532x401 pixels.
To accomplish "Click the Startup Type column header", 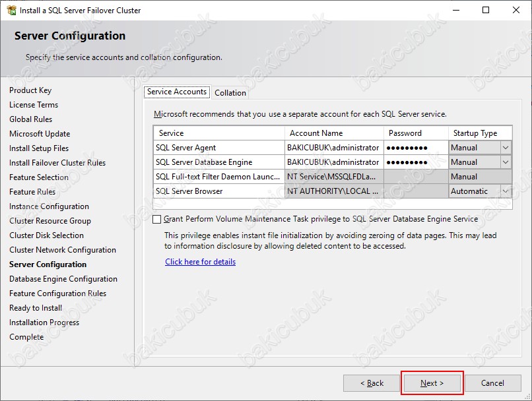I will [480, 133].
